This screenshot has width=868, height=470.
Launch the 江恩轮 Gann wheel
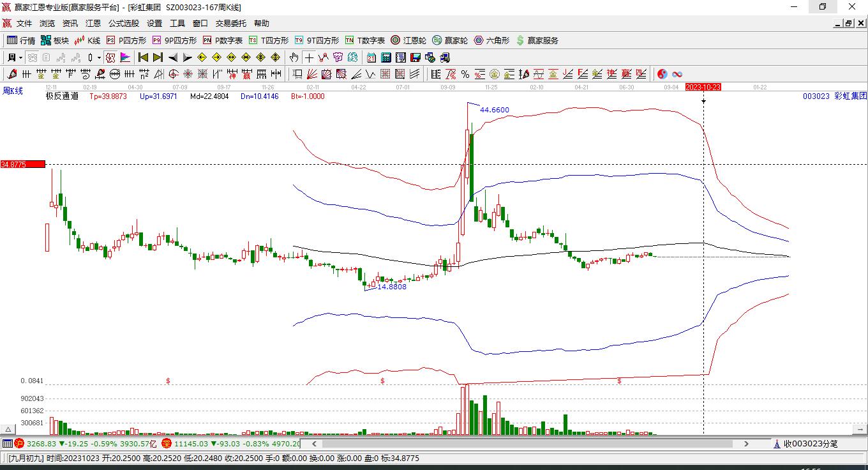coord(408,40)
